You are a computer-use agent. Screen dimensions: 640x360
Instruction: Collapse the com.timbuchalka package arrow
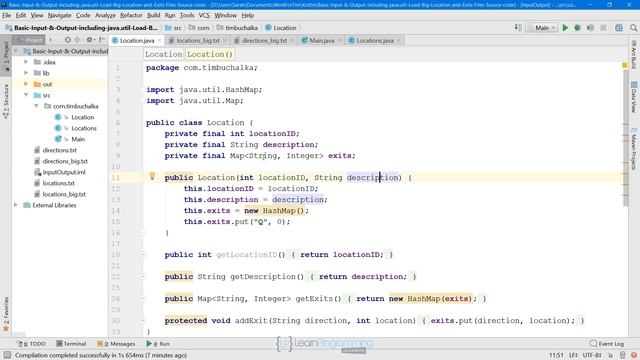pos(36,106)
